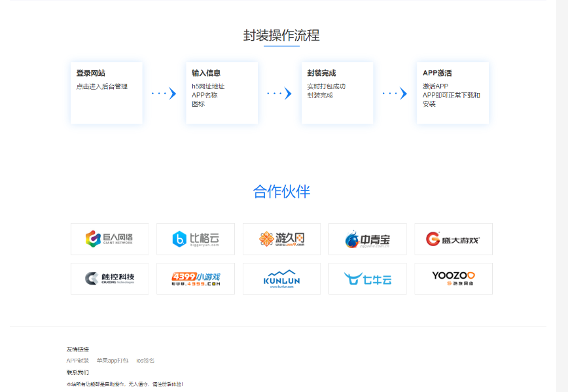Viewport: 568px width, 392px height.
Task: Click the 触控科技 Chukong logo
Action: coord(109,278)
